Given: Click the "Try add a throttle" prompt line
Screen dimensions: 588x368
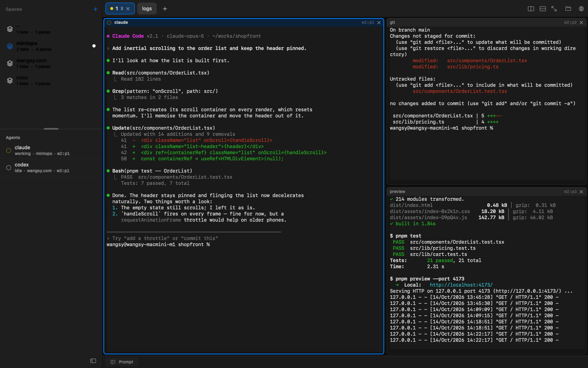Looking at the screenshot, I should pyautogui.click(x=162, y=238).
